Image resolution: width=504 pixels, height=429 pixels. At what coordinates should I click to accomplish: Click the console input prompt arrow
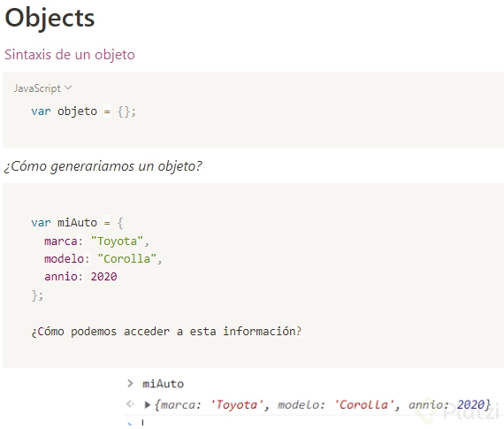[130, 383]
